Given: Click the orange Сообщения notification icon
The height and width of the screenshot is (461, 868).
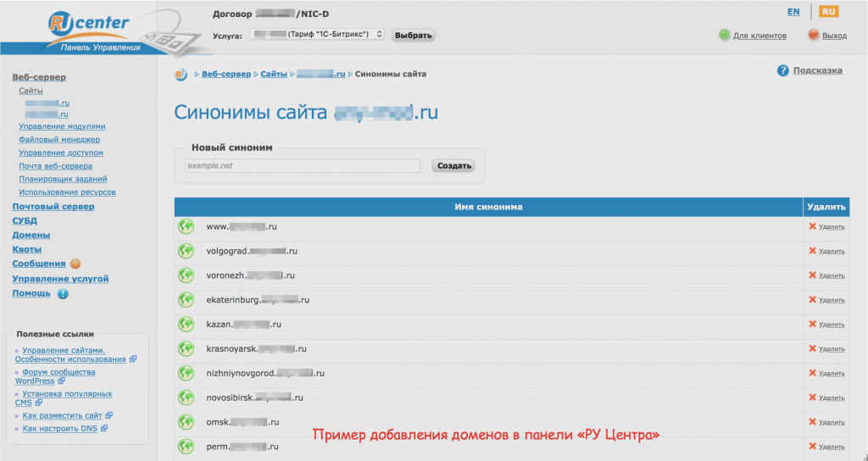Looking at the screenshot, I should click(x=75, y=264).
